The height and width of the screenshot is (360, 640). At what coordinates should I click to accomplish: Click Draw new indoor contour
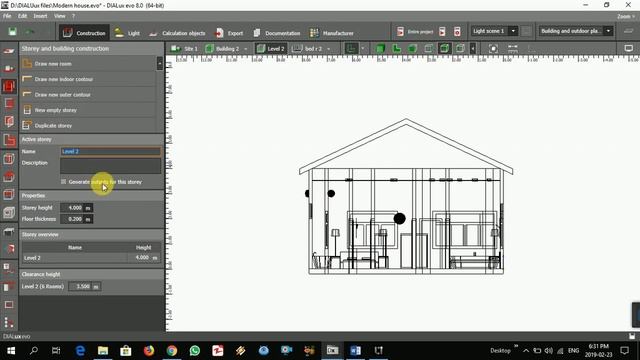[88, 79]
